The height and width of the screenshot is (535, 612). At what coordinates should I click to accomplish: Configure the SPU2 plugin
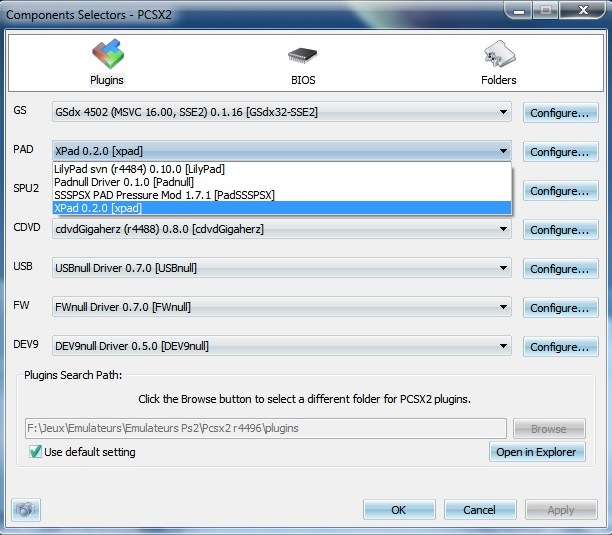560,191
